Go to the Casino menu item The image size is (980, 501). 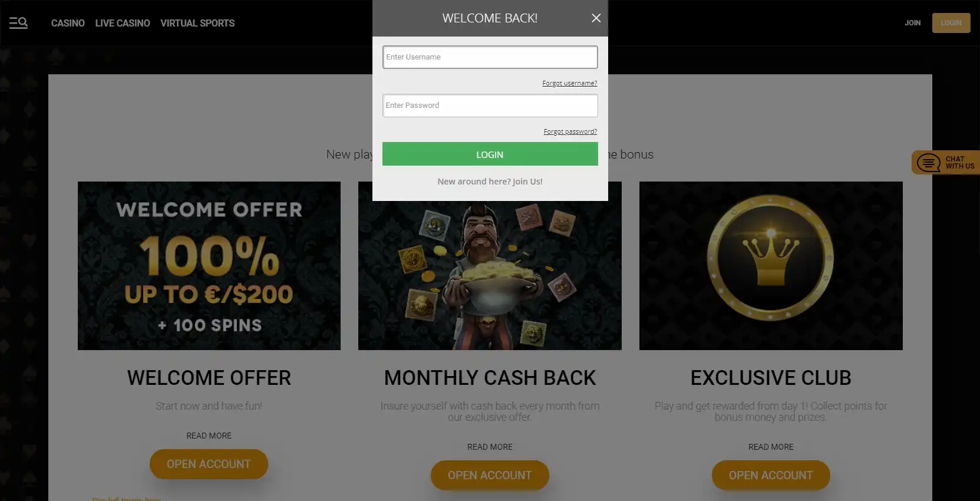click(x=68, y=23)
